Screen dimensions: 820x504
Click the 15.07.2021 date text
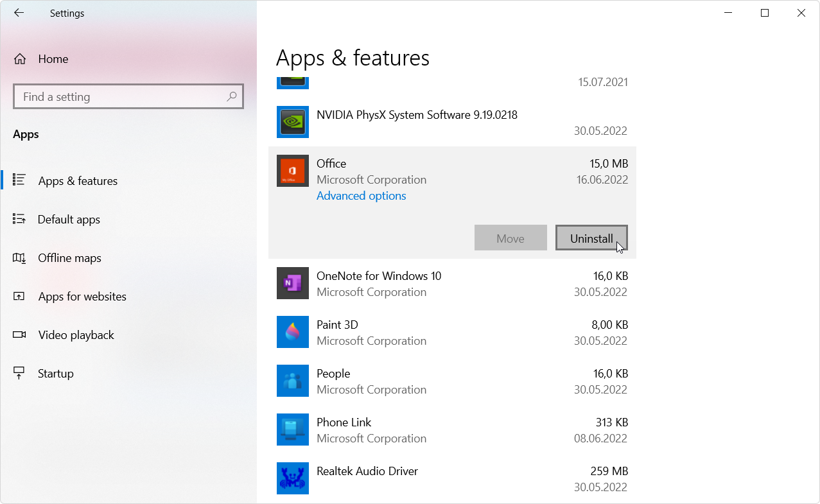[x=603, y=82]
